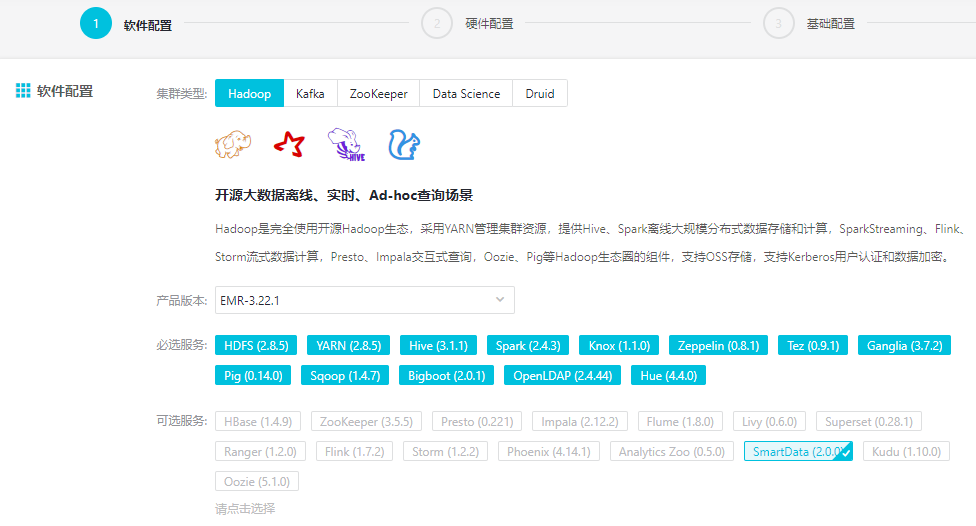Deselect the checked SmartData (2.0.0) service
The image size is (976, 526).
[798, 451]
